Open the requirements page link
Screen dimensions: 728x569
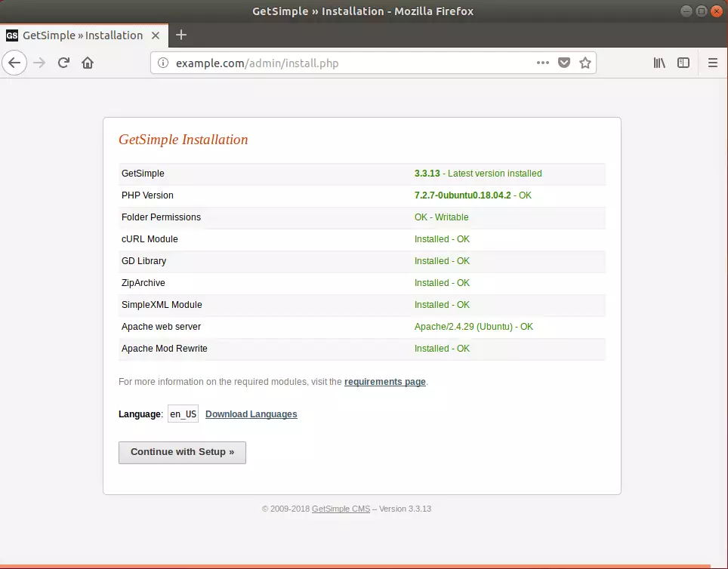[x=385, y=382]
